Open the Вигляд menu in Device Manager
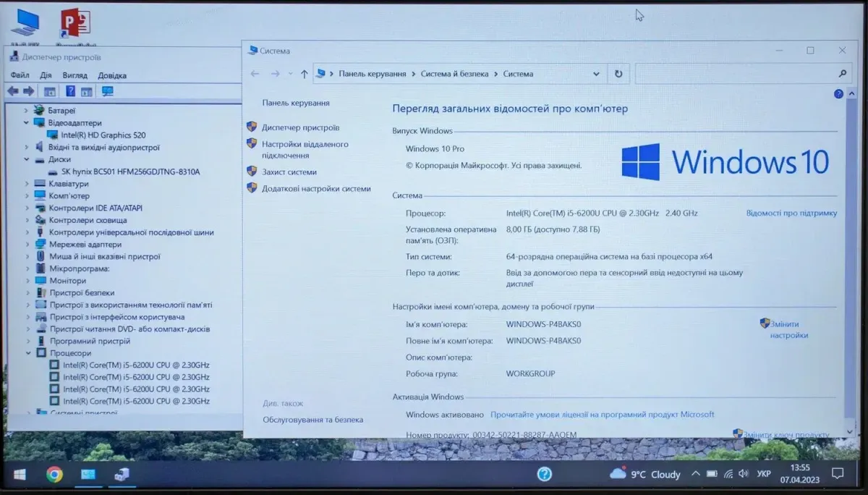Image resolution: width=868 pixels, height=495 pixels. point(75,75)
